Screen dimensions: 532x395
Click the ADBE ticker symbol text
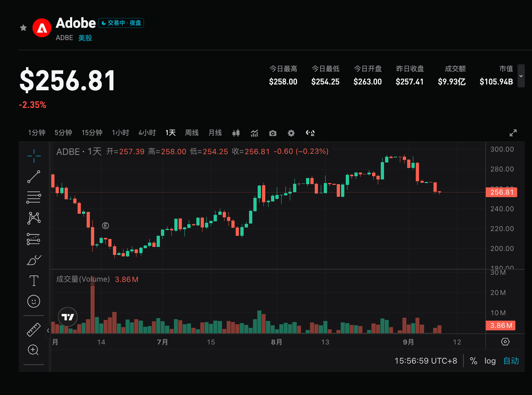[x=65, y=38]
